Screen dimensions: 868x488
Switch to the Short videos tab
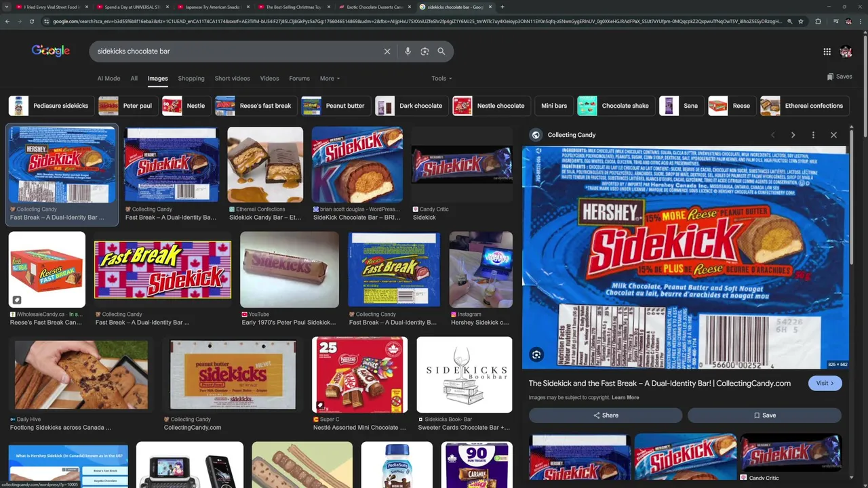[x=233, y=79]
